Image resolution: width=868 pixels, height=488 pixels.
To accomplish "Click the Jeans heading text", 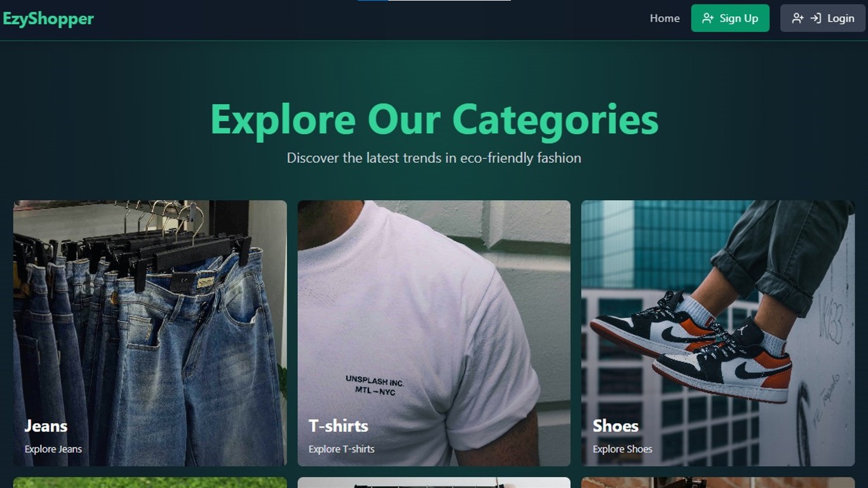I will (46, 426).
